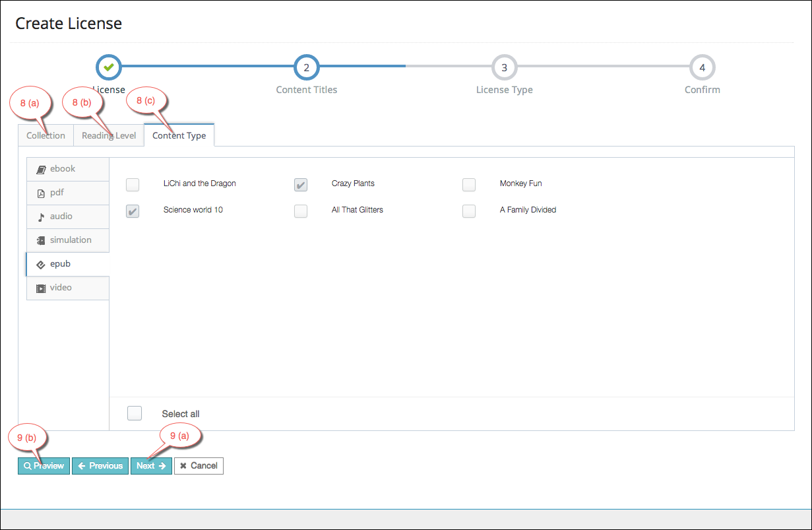Proceed with the Next button
This screenshot has height=530, width=812.
pyautogui.click(x=151, y=466)
